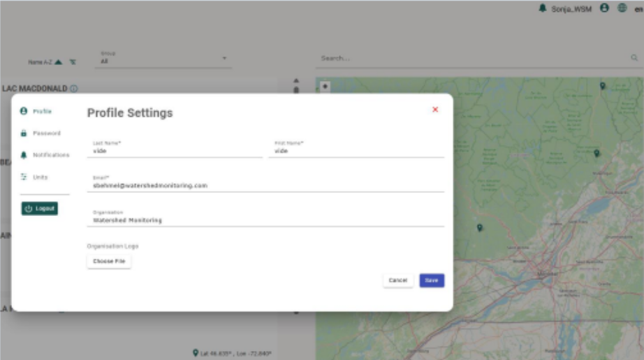
Task: Select the Units tab
Action: (x=40, y=178)
